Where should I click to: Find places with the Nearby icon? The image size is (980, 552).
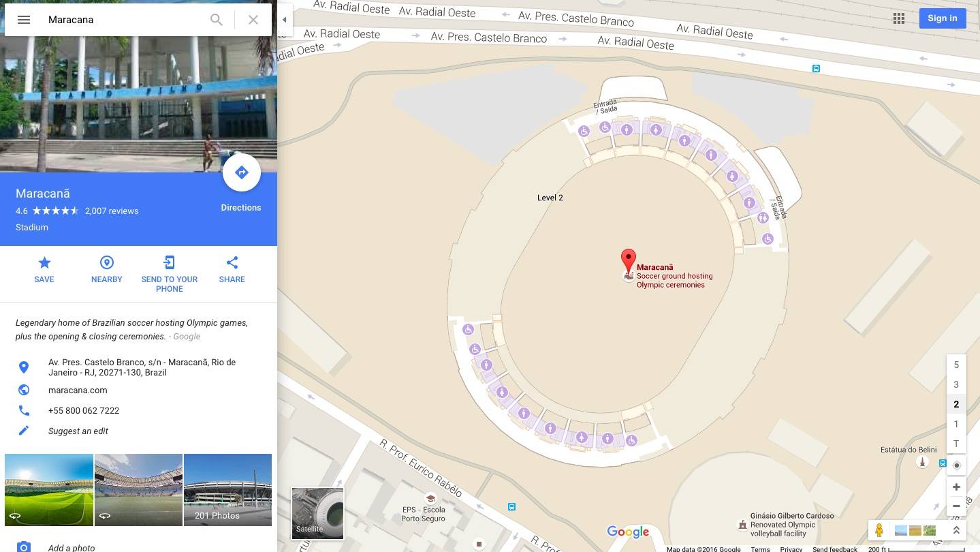pos(107,270)
